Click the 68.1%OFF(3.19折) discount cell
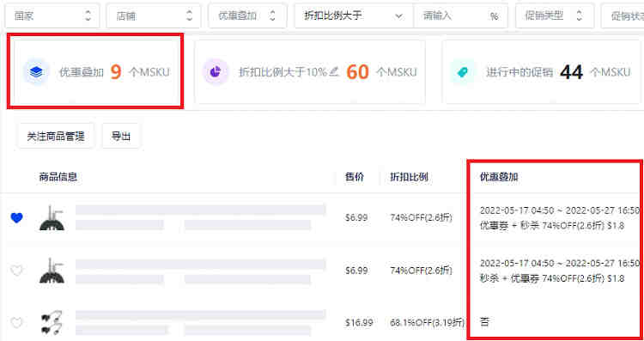This screenshot has height=341, width=644. (427, 323)
